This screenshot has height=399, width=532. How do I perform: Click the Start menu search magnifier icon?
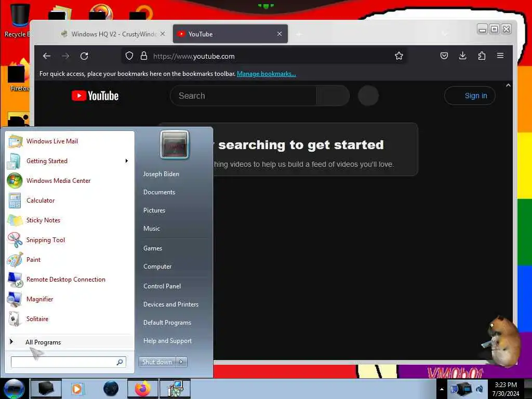[120, 362]
